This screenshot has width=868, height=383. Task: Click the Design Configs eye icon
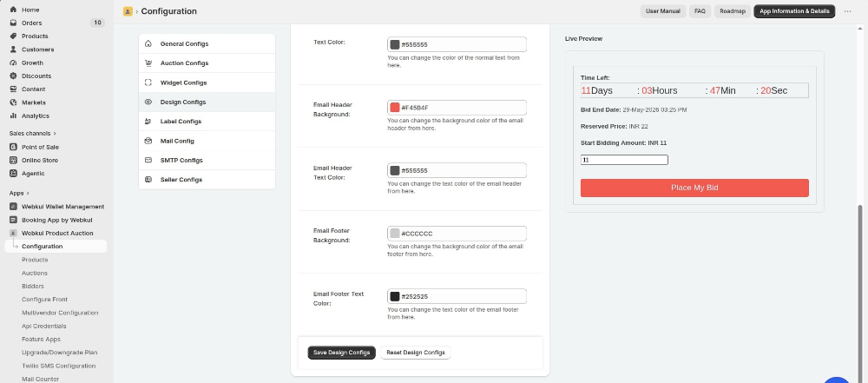pyautogui.click(x=148, y=102)
